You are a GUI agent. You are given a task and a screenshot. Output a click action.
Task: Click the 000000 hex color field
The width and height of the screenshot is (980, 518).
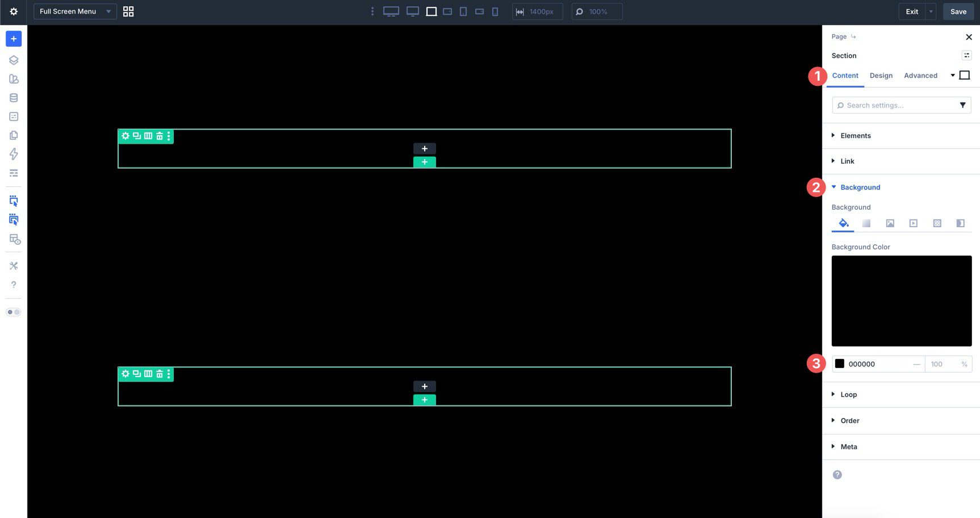(878, 364)
